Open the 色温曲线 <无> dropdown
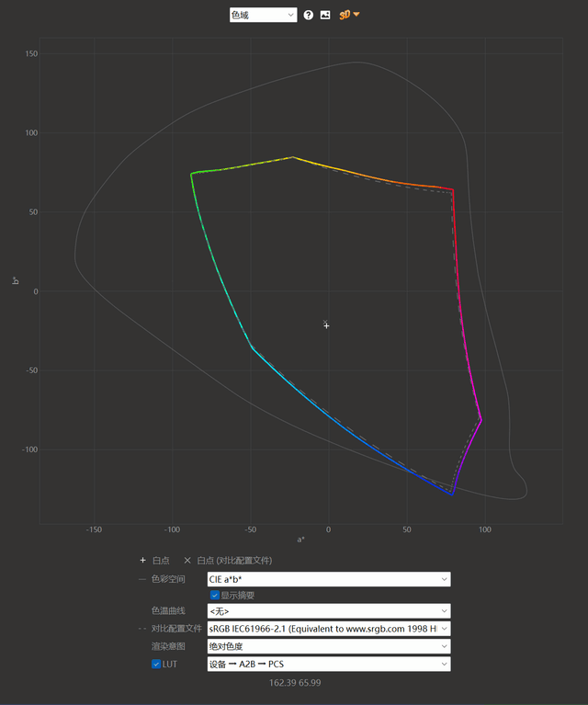Image resolution: width=588 pixels, height=705 pixels. [x=329, y=611]
